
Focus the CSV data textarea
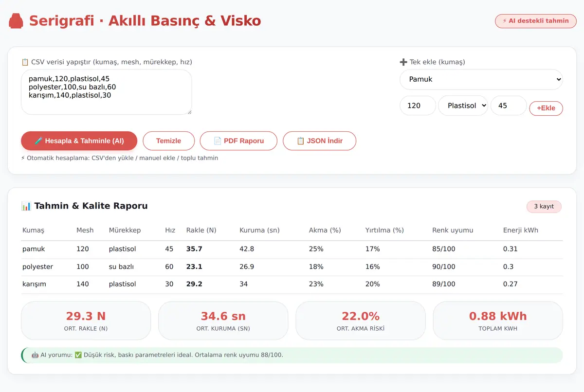pyautogui.click(x=106, y=92)
